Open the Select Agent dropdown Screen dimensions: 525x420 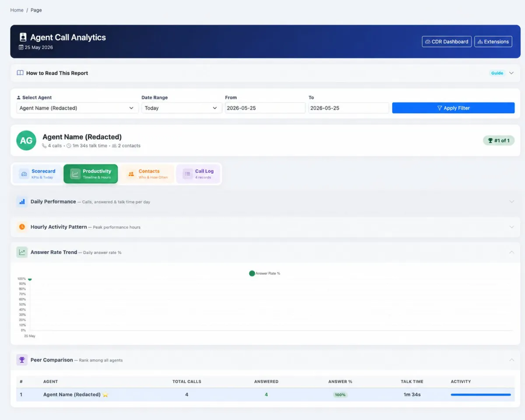77,108
